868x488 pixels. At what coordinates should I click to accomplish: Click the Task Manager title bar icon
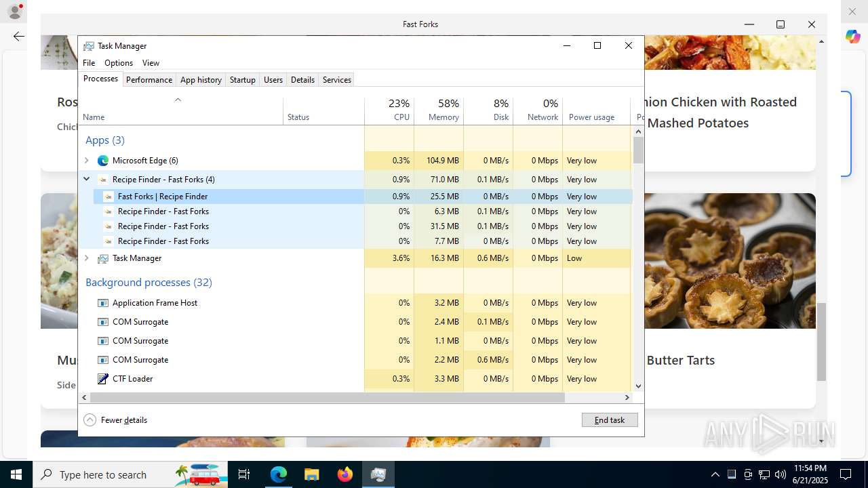[x=89, y=46]
